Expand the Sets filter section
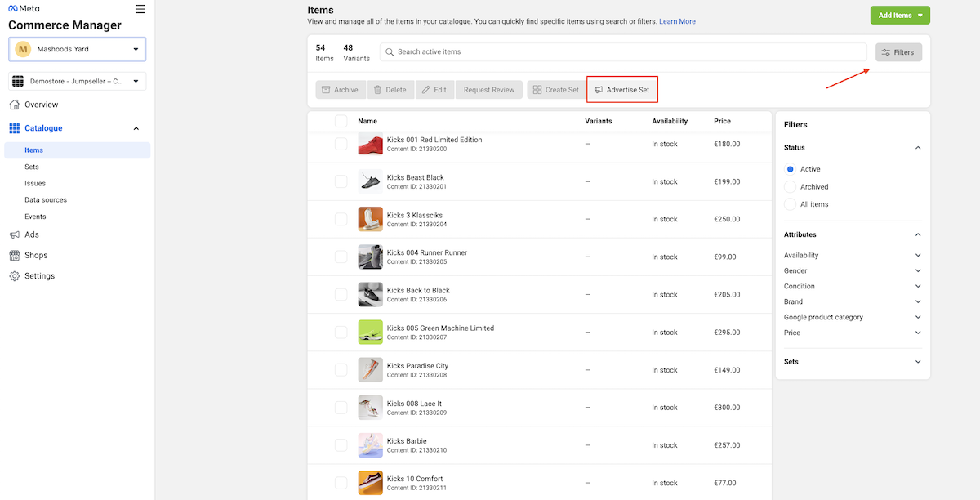Viewport: 980px width, 500px height. 853,362
